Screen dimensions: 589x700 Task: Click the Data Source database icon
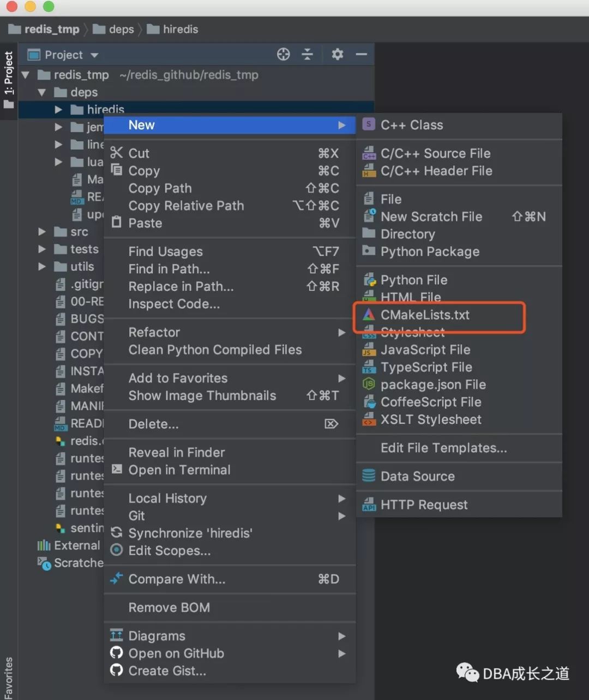369,476
